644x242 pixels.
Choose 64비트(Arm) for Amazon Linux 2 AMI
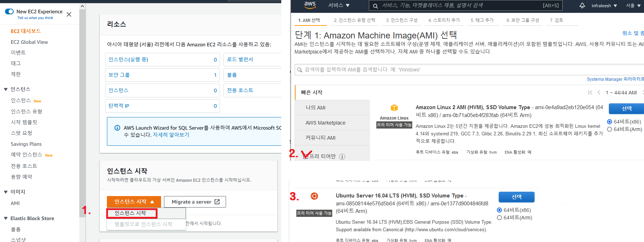pos(609,129)
